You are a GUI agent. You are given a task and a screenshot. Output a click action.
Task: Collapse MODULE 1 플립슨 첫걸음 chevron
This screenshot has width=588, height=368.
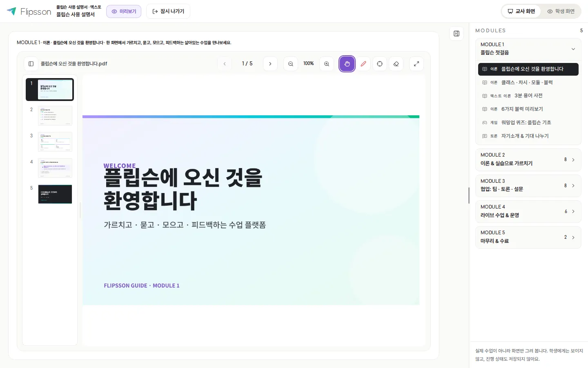(x=573, y=49)
